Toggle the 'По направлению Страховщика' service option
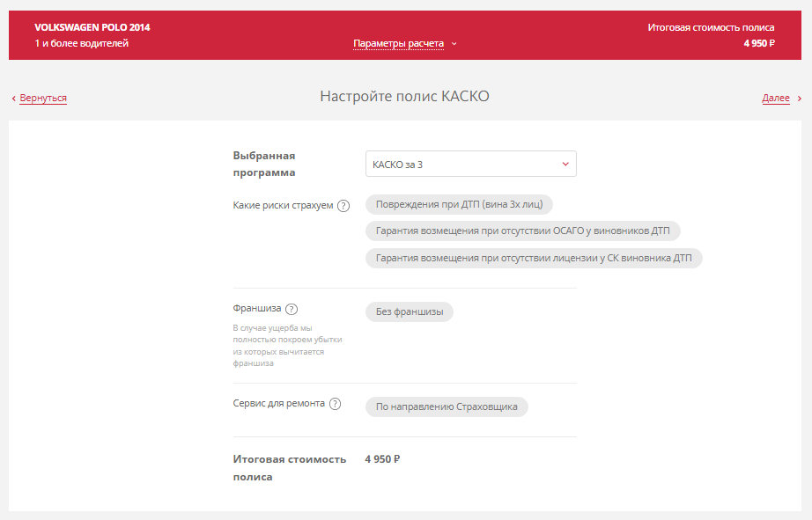Image resolution: width=812 pixels, height=520 pixels. (446, 406)
